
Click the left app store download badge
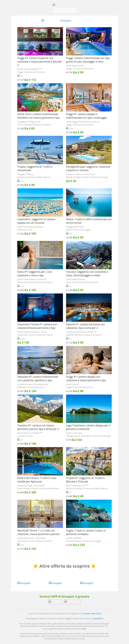tap(55, 602)
